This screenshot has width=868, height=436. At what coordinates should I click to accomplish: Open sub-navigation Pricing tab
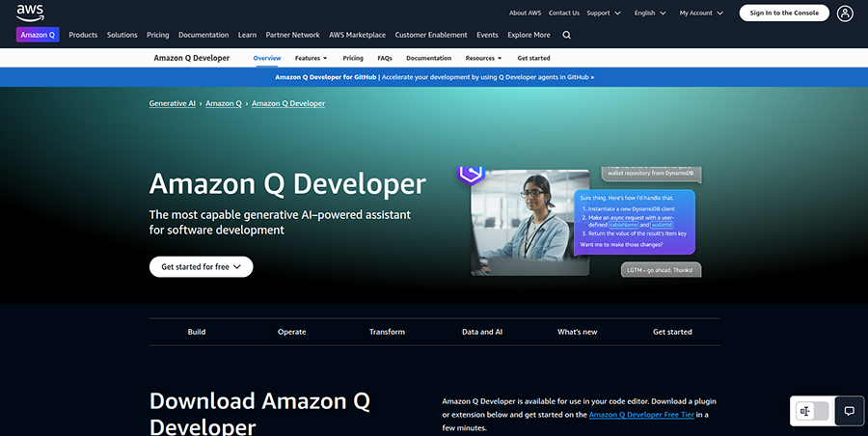[353, 58]
